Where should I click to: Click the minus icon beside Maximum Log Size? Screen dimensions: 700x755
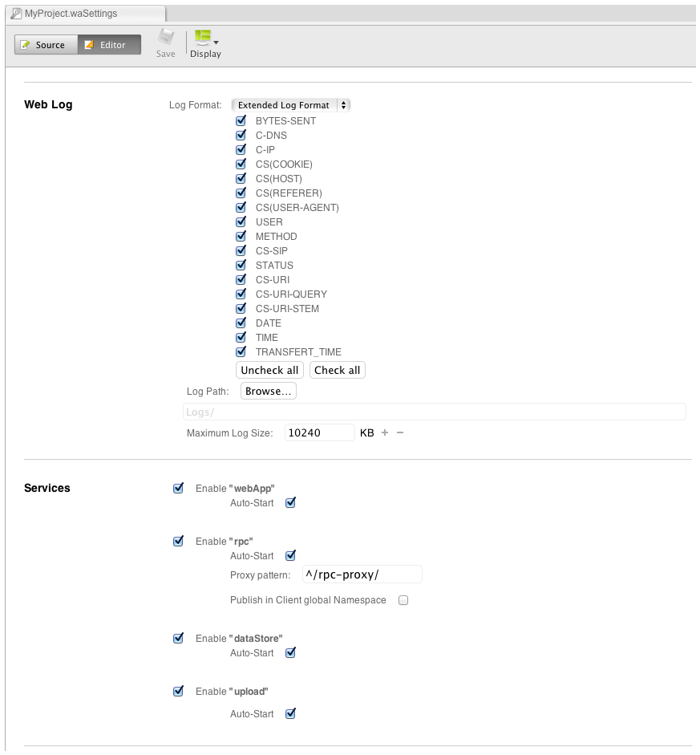pyautogui.click(x=400, y=432)
